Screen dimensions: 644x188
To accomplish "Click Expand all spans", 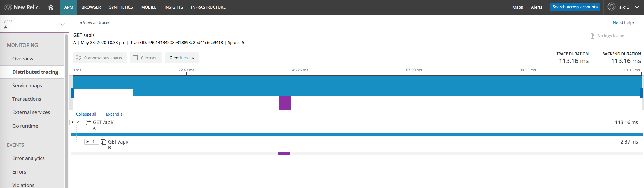I will pyautogui.click(x=115, y=114).
